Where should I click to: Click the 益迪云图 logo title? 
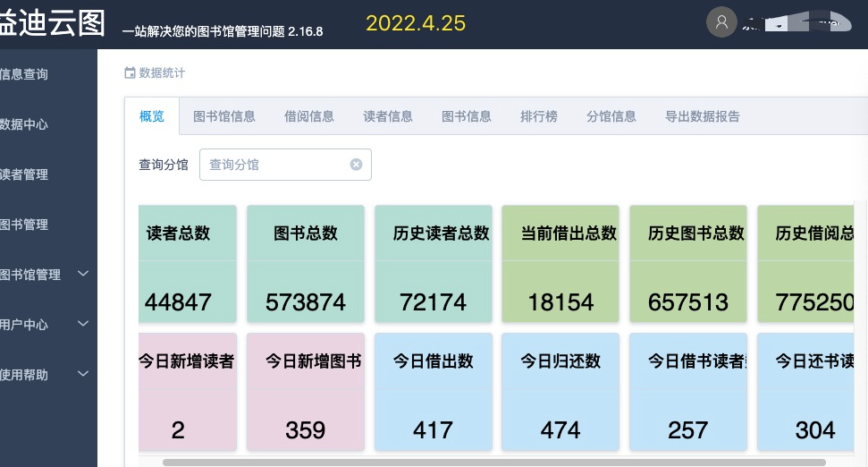pos(52,24)
